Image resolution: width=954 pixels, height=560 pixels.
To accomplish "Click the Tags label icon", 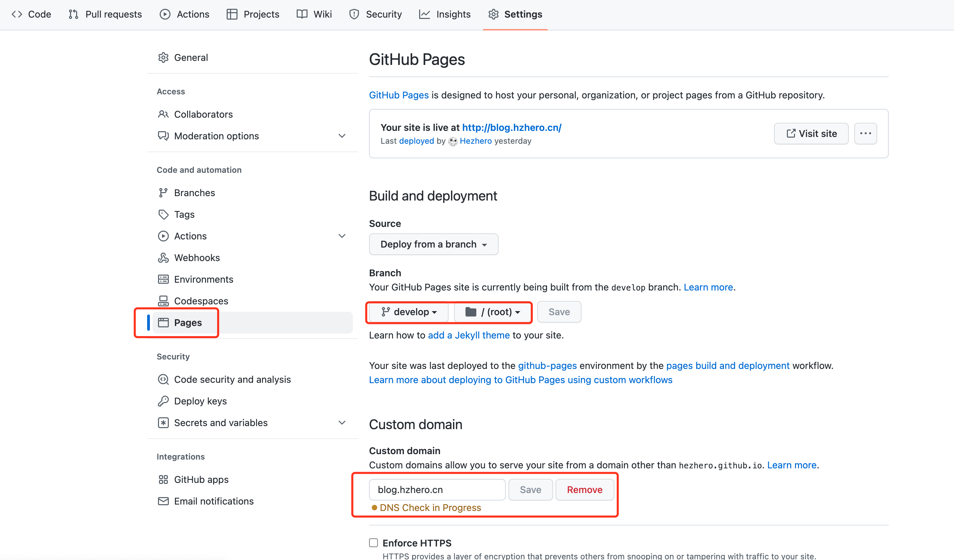I will 163,214.
